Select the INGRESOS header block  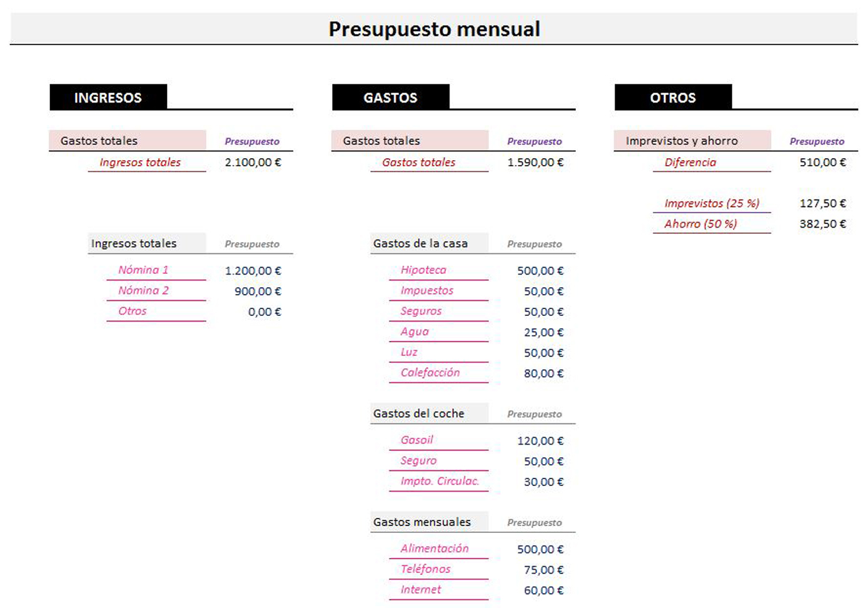[x=108, y=97]
